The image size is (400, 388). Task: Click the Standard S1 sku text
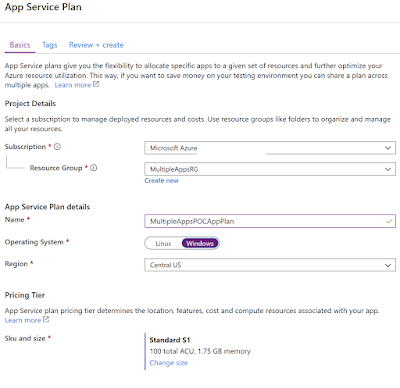(170, 340)
